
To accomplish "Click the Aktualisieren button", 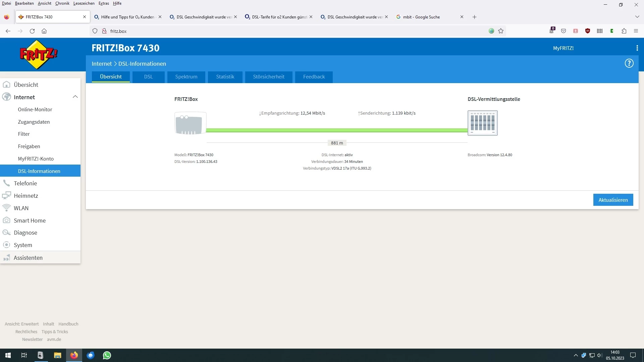I will (x=613, y=200).
